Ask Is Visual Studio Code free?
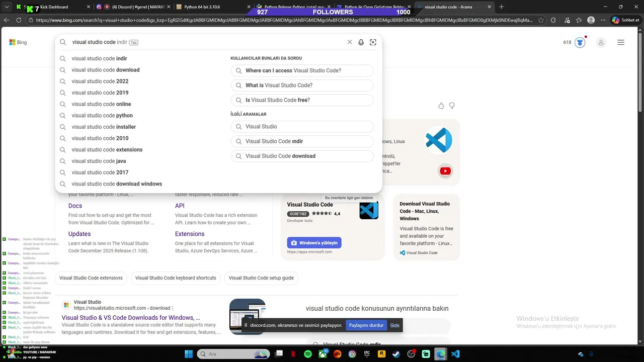Viewport: 644px width, 362px height. (302, 100)
